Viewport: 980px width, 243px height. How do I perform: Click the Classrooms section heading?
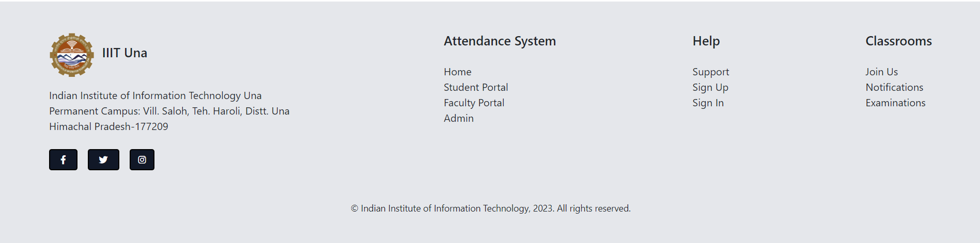[x=899, y=41]
